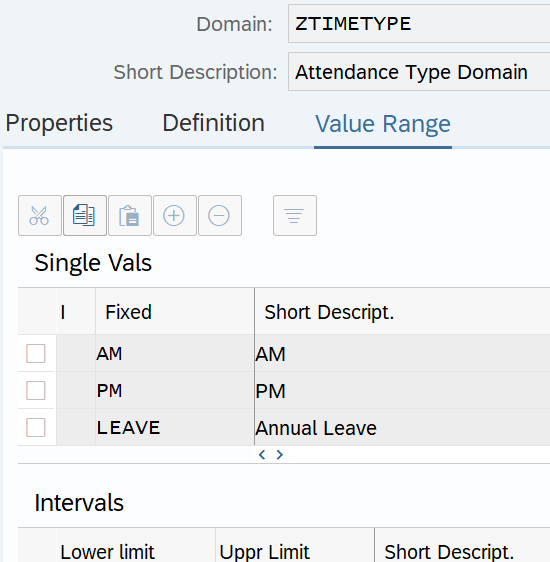Click the Annual Leave description cell
Screen dimensions: 550x562
402,428
